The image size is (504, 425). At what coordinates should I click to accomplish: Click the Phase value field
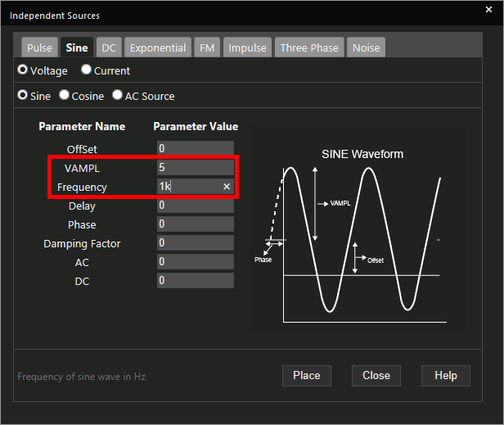[x=196, y=224]
